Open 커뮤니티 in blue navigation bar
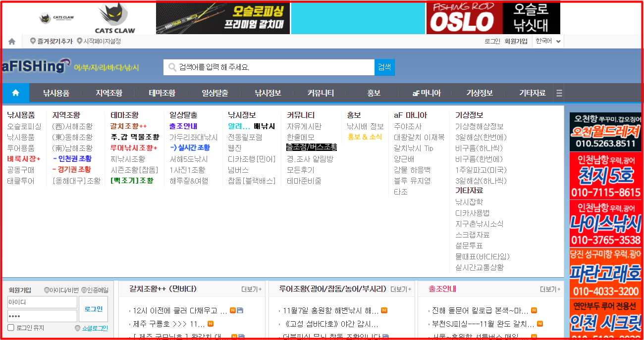The width and height of the screenshot is (644, 340). (321, 93)
